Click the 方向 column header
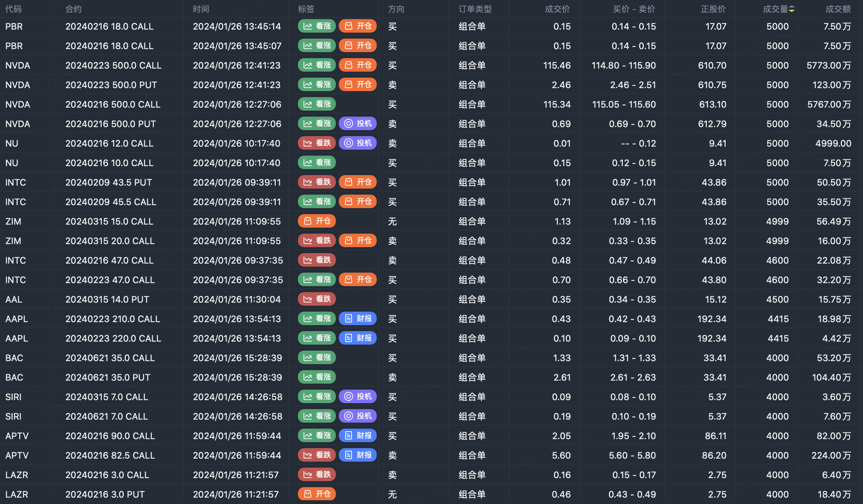Viewport: 863px width, 504px height. pos(396,9)
